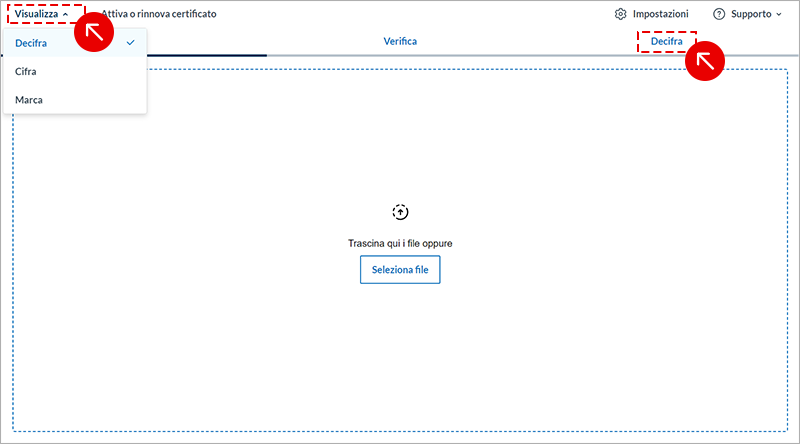Click the checkmark beside Decifra menu entry
Viewport: 800px width, 444px height.
(x=131, y=43)
